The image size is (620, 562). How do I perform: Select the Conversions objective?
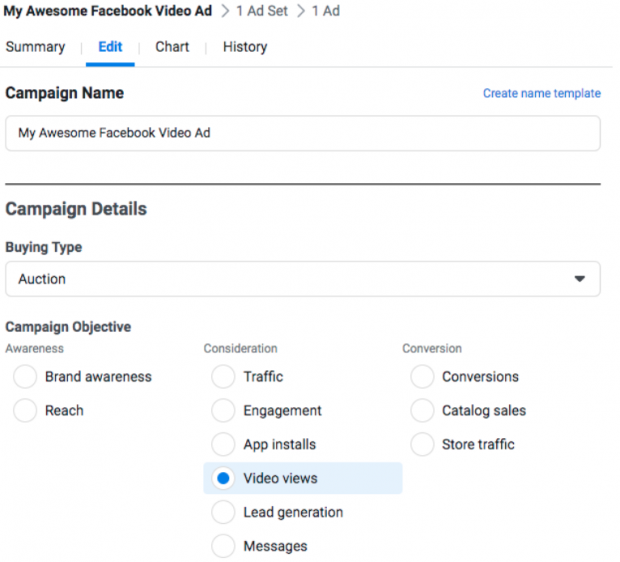[x=422, y=377]
